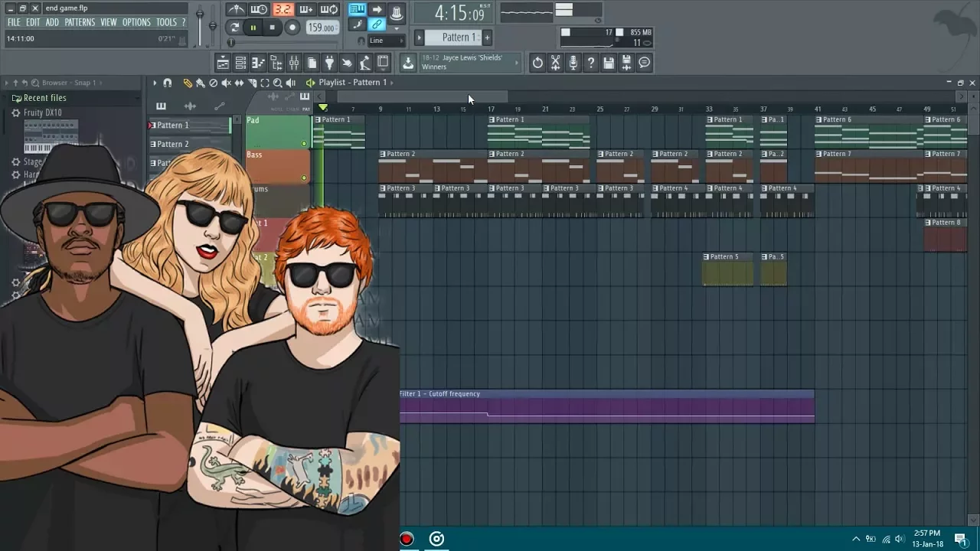The image size is (980, 551).
Task: Toggle typing keyboard to piano button
Action: (357, 10)
